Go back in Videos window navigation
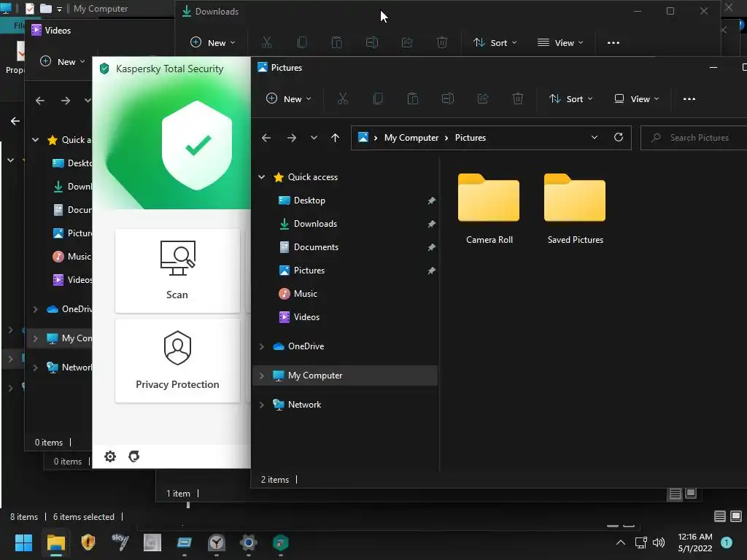747x560 pixels. coord(40,101)
